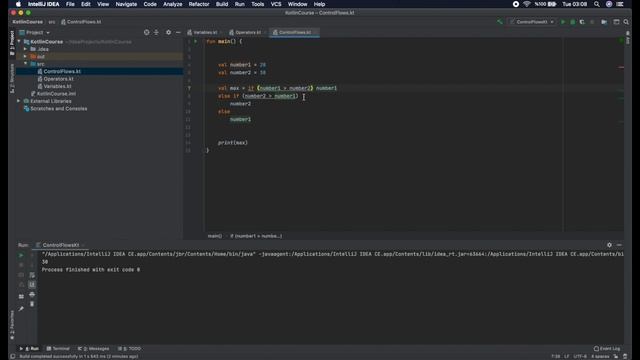640x360 pixels.
Task: Collapse the src folder
Action: 25,64
